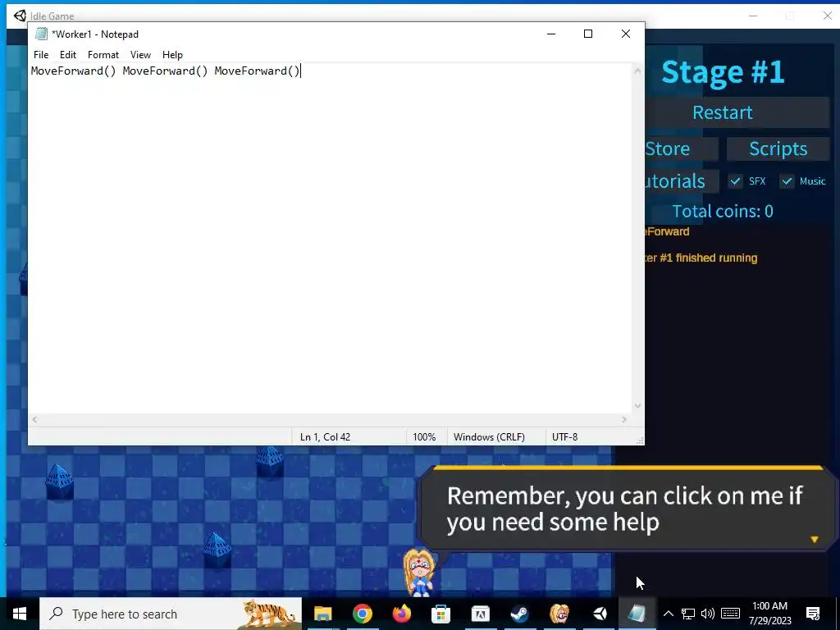Open Steam from the taskbar
Screen dimensions: 840x630
519,614
